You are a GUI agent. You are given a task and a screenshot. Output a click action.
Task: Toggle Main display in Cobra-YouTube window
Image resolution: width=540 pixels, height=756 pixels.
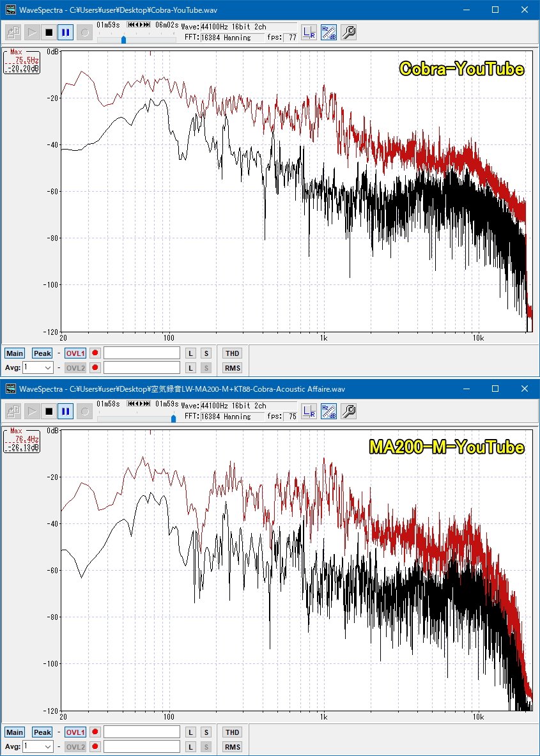coord(15,353)
